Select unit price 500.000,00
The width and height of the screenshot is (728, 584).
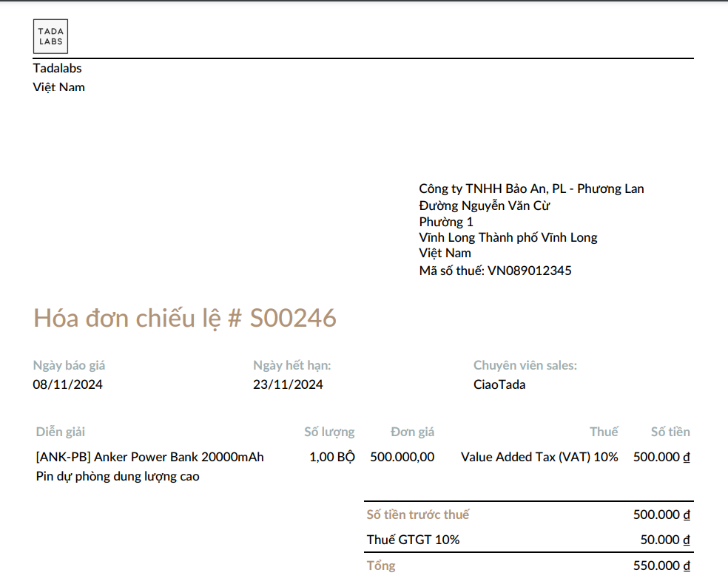[402, 457]
